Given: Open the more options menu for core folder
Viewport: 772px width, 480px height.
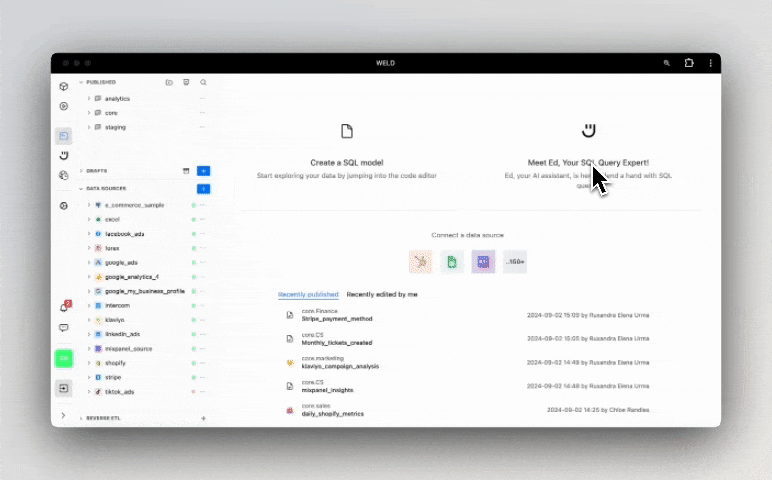Looking at the screenshot, I should tap(202, 113).
